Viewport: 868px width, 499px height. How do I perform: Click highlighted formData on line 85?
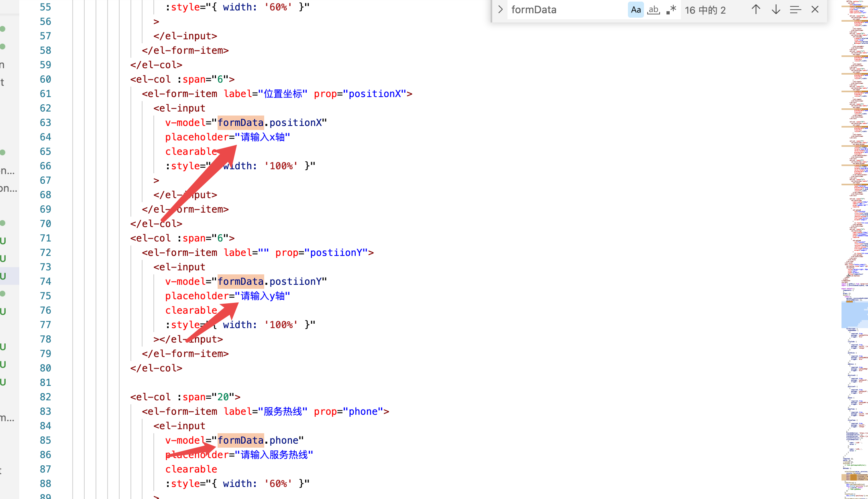tap(240, 440)
